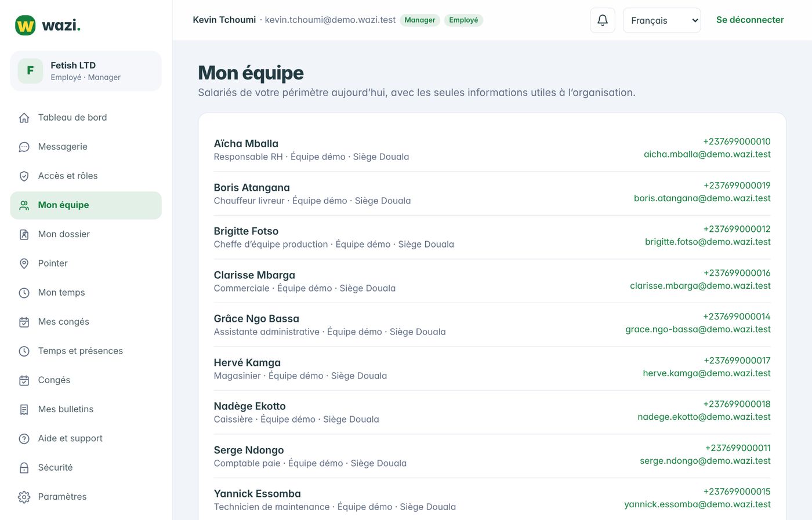Click the Mes congés calendar icon
812x520 pixels.
tap(24, 322)
